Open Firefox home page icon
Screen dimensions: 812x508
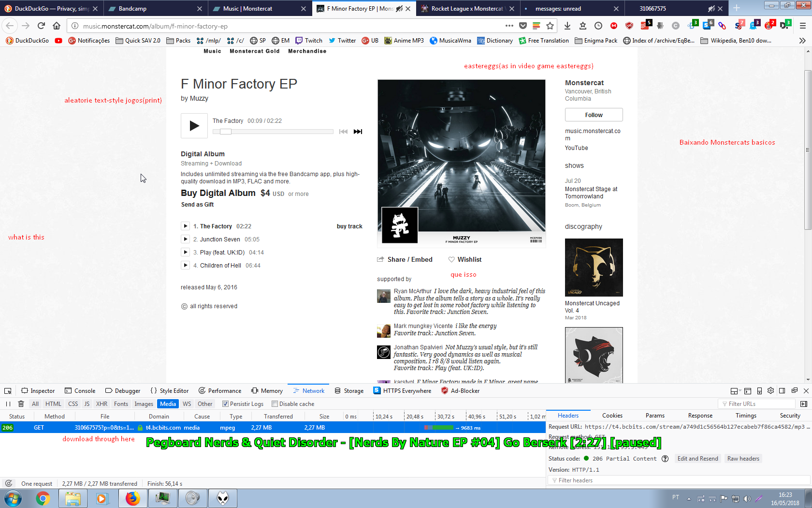point(57,26)
